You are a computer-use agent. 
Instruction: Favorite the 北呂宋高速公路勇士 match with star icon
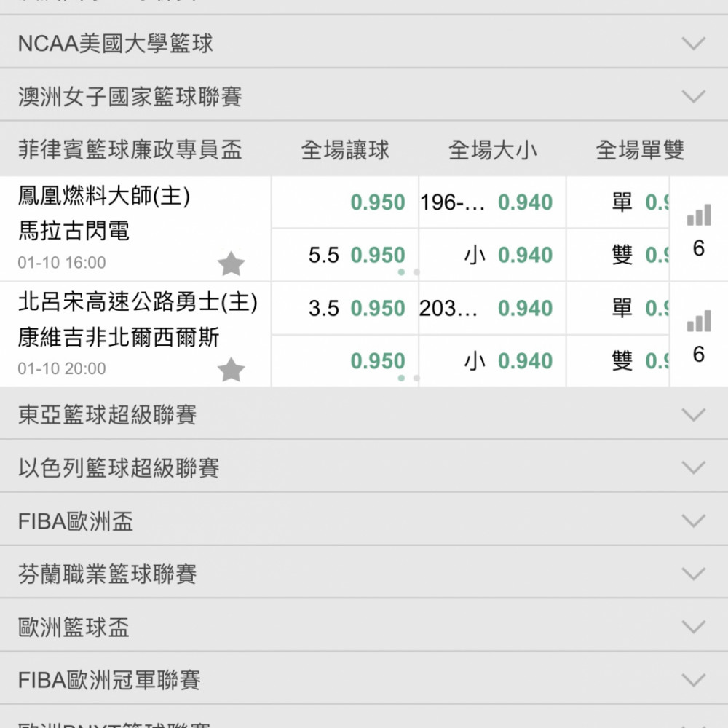point(231,370)
